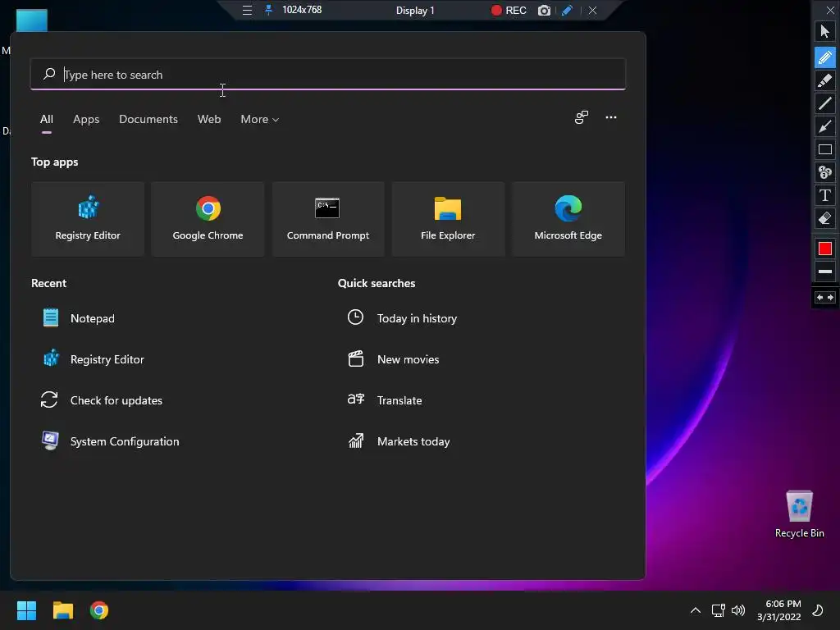Image resolution: width=840 pixels, height=630 pixels.
Task: Switch to the Documents search tab
Action: 148,120
